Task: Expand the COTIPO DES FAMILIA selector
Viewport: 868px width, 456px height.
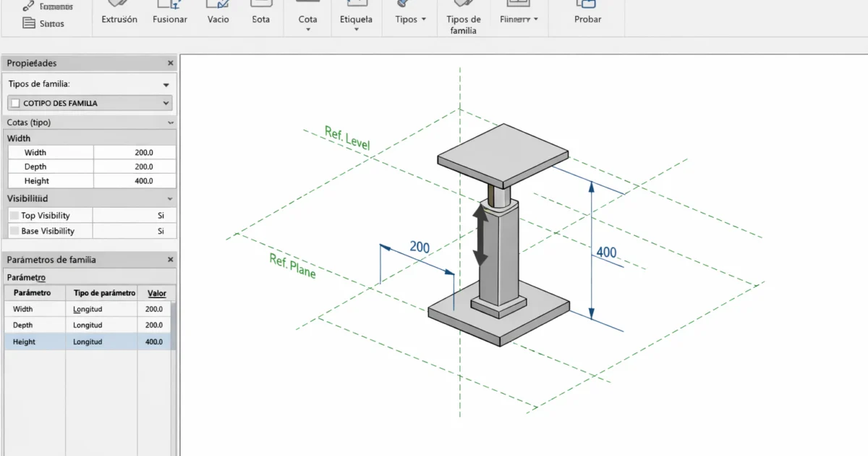Action: coord(166,103)
